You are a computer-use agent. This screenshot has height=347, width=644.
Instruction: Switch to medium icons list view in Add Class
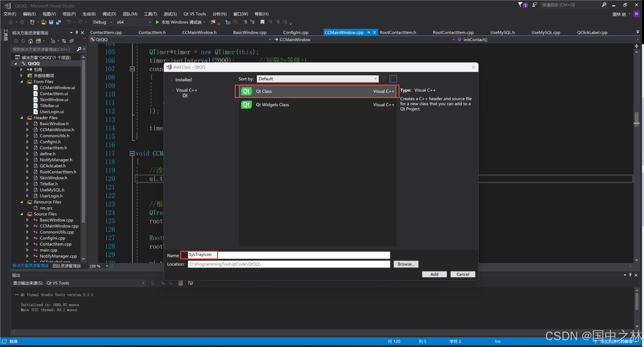[393, 79]
